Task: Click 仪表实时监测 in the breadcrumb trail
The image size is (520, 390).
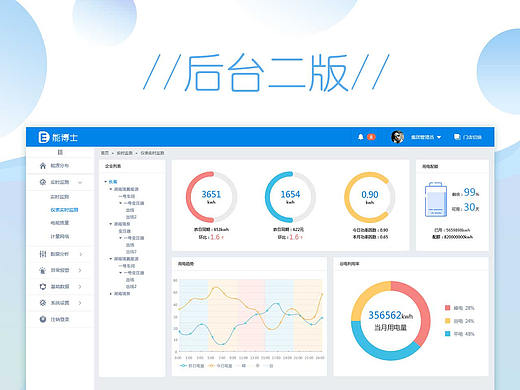Action: tap(152, 153)
